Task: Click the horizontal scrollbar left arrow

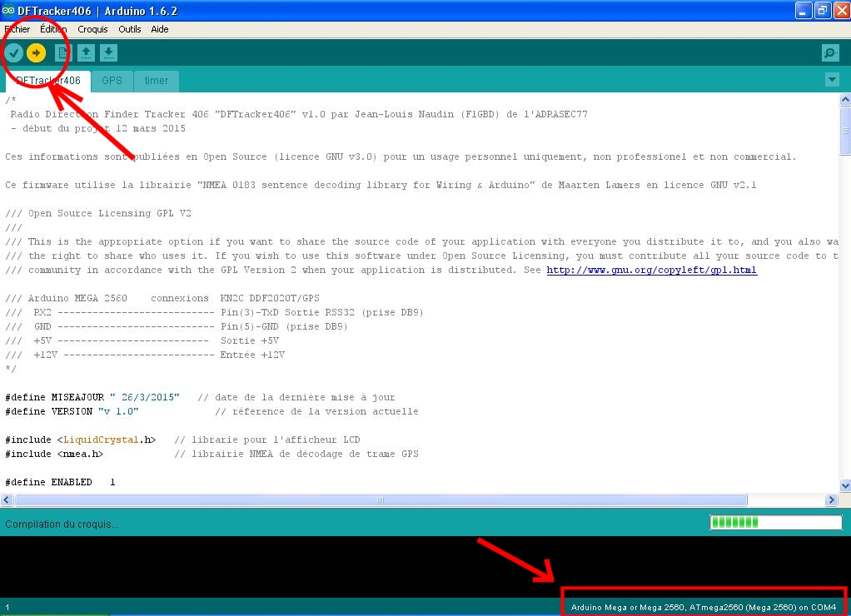Action: tap(7, 499)
